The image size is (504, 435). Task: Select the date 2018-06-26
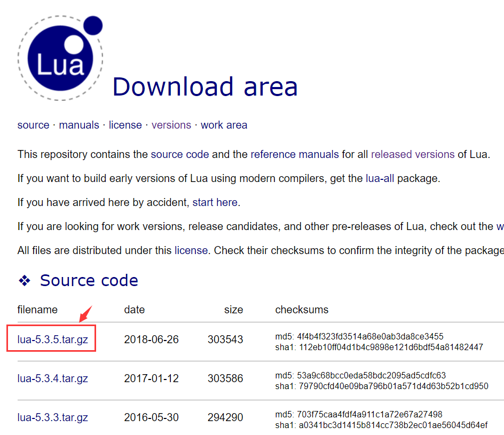(x=152, y=339)
